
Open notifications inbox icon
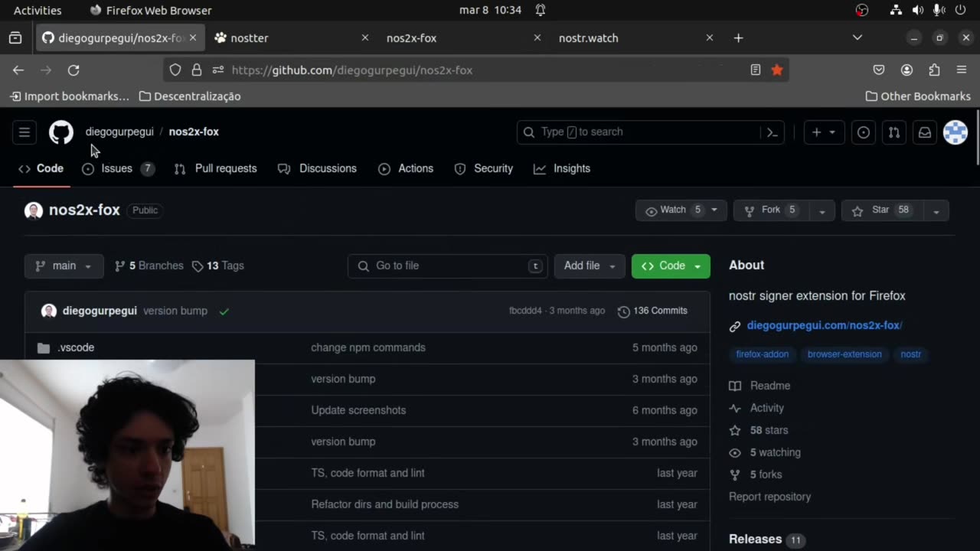925,132
